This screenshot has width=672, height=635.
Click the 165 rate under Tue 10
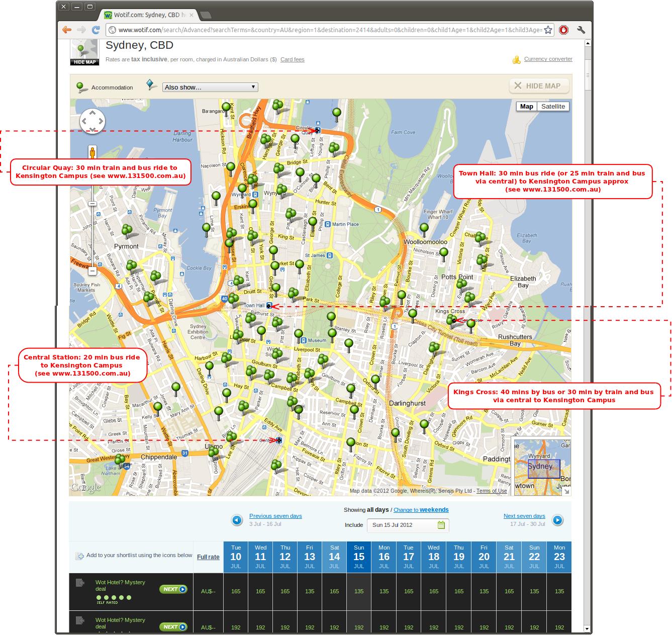(236, 591)
